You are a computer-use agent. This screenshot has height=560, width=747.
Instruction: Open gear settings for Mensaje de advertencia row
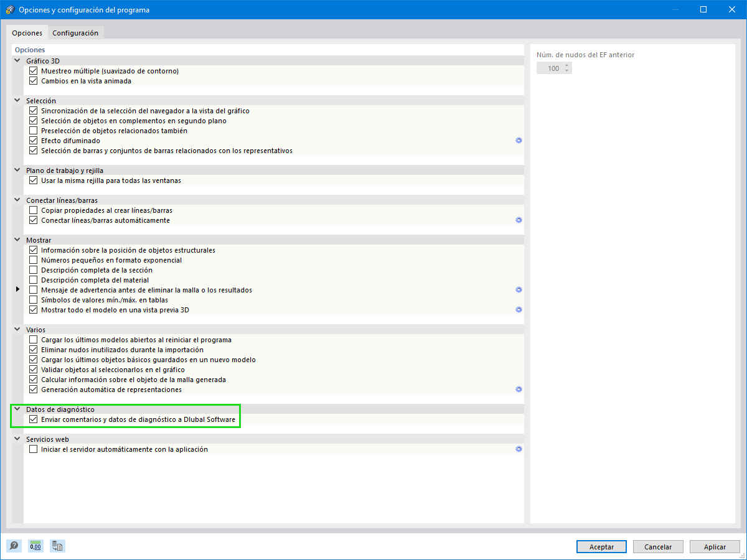point(519,290)
